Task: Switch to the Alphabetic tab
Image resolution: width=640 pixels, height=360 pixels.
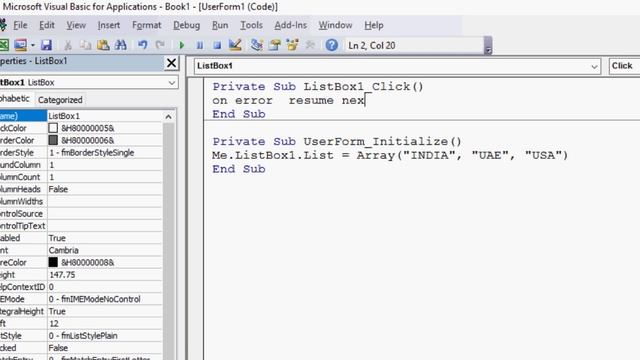Action: 15,99
